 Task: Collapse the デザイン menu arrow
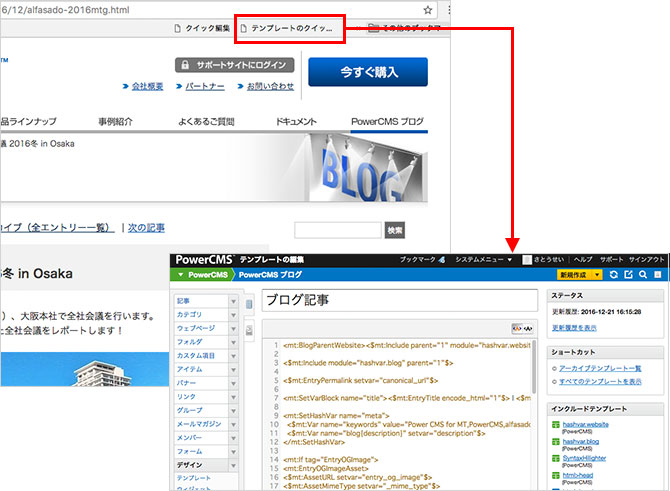pyautogui.click(x=233, y=465)
